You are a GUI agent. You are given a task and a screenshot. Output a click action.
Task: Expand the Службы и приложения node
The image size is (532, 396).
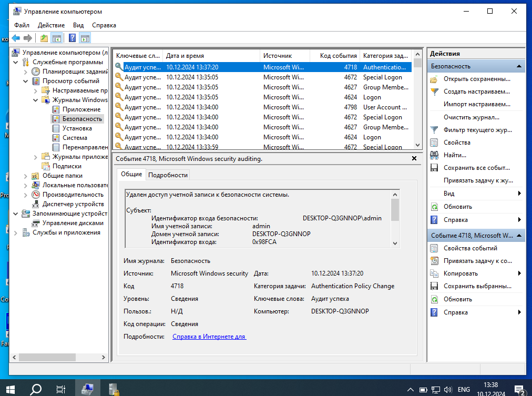(x=16, y=233)
